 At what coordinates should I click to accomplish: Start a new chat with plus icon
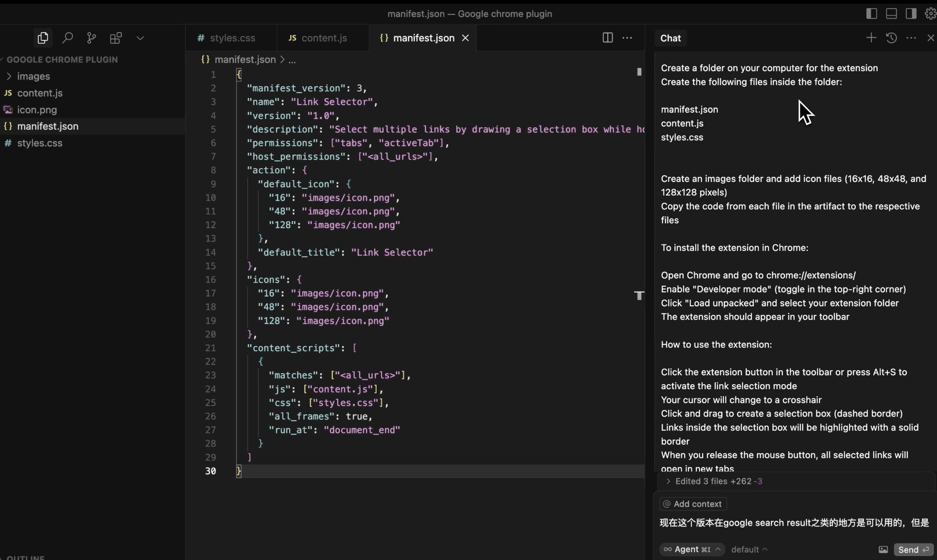[x=871, y=38]
